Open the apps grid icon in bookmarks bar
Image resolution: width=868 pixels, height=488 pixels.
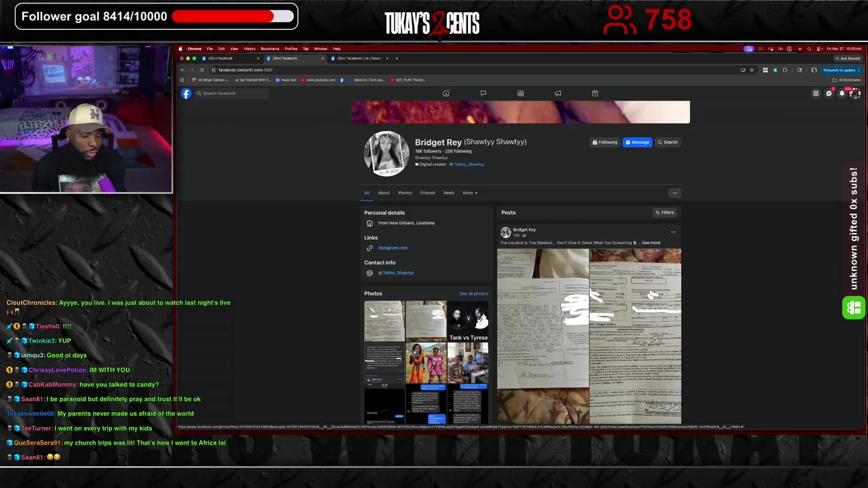(x=182, y=80)
